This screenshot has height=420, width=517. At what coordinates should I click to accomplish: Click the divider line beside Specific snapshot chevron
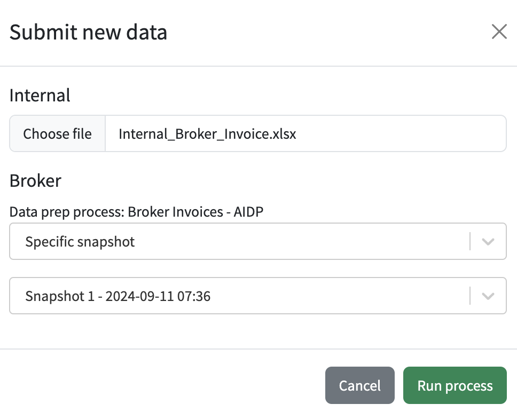point(470,241)
